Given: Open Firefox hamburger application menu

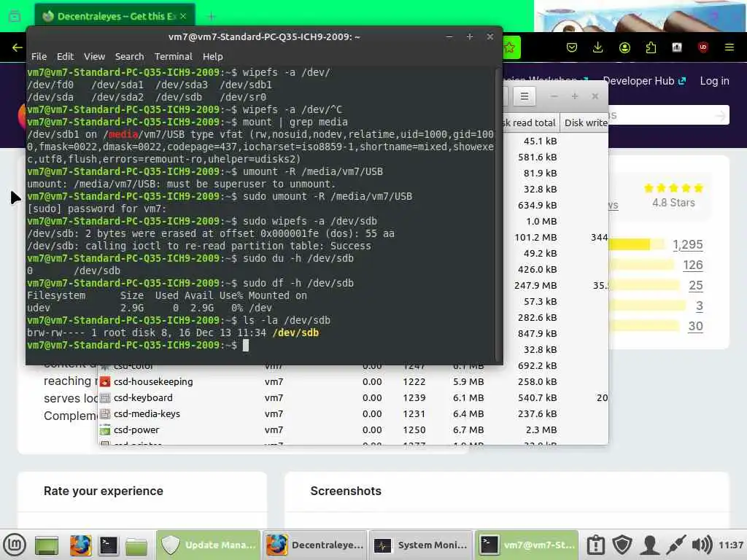Looking at the screenshot, I should pyautogui.click(x=729, y=47).
